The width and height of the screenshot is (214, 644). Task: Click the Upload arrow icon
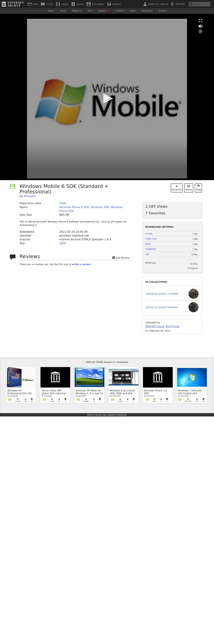(x=172, y=4)
